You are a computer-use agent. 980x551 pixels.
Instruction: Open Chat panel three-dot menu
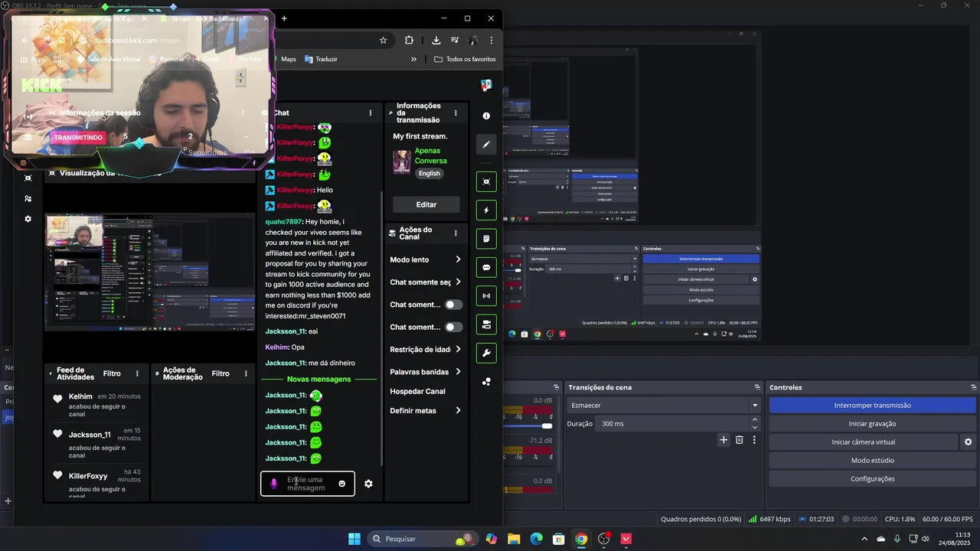click(371, 112)
